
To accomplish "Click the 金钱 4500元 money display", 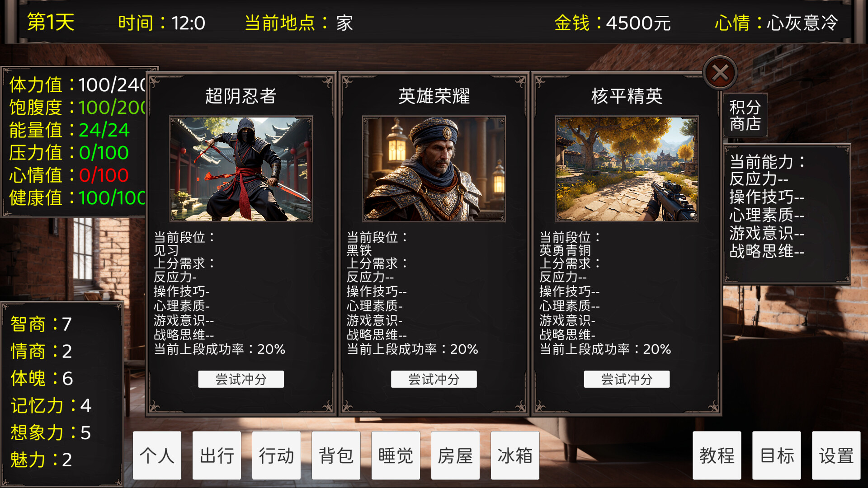I will point(612,23).
